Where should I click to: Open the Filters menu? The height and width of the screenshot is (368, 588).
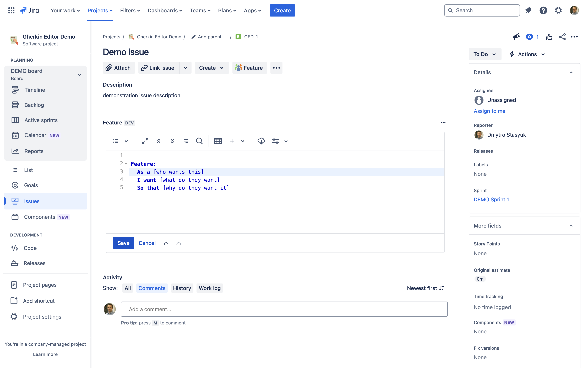coord(130,10)
